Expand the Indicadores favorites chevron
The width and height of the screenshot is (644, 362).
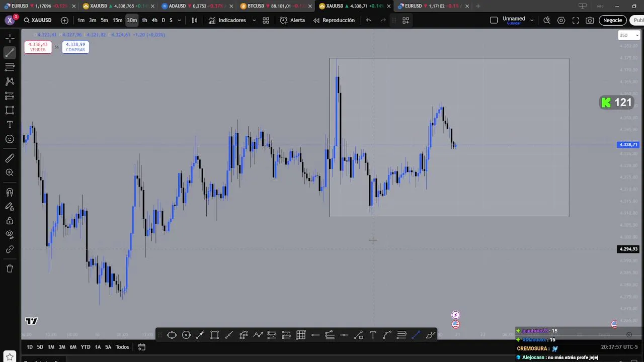click(x=254, y=20)
